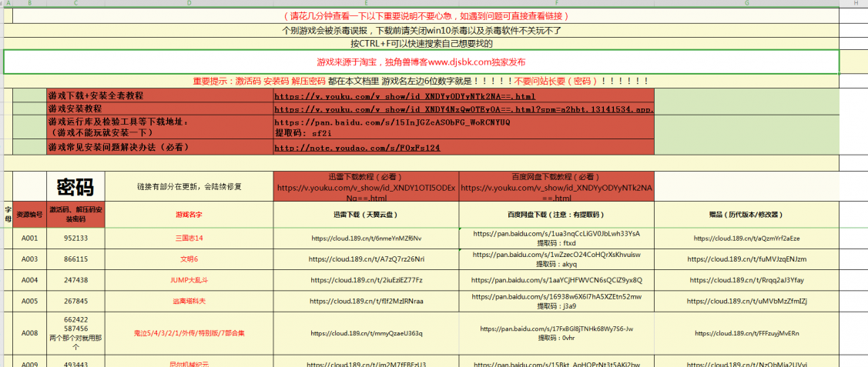The height and width of the screenshot is (367, 868).
Task: Open cloud.189.cn link ending 2iuEziEZ77Fz
Action: pyautogui.click(x=366, y=280)
